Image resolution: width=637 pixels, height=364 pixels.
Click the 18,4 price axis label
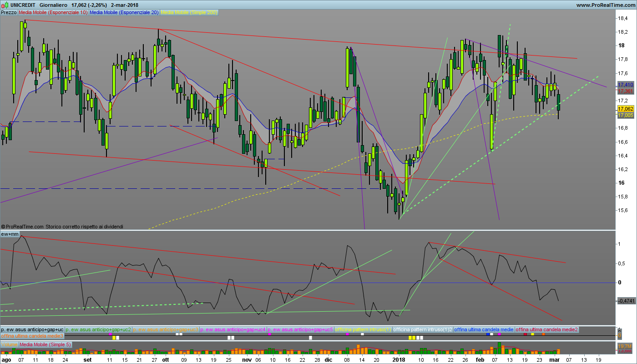click(x=623, y=18)
